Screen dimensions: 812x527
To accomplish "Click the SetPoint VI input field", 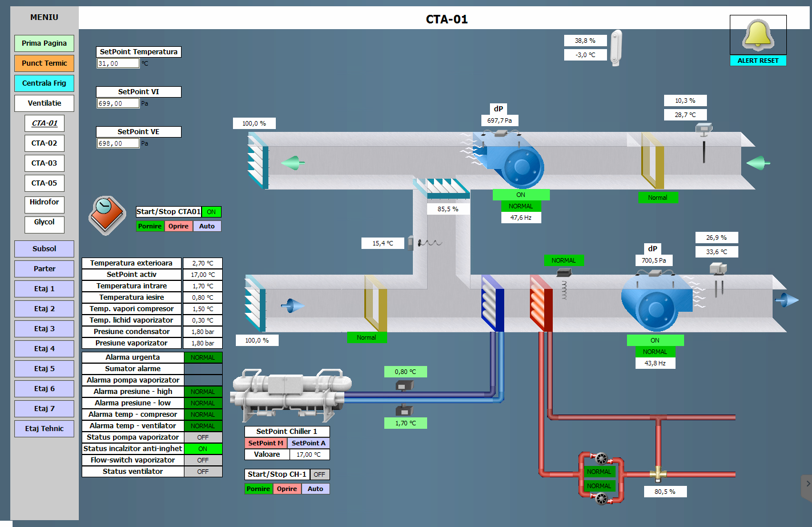I will (x=118, y=103).
